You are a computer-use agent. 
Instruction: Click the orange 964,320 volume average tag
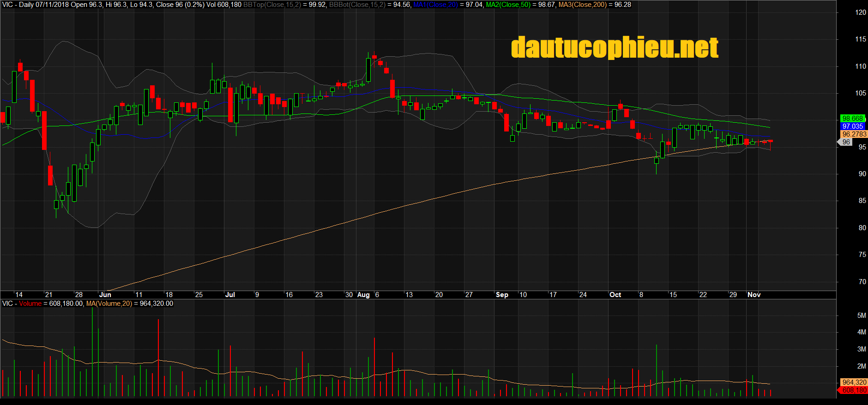tap(854, 382)
